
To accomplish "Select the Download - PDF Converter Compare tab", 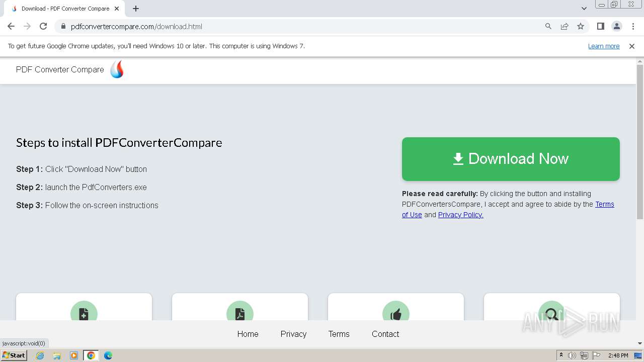I will pos(65,9).
